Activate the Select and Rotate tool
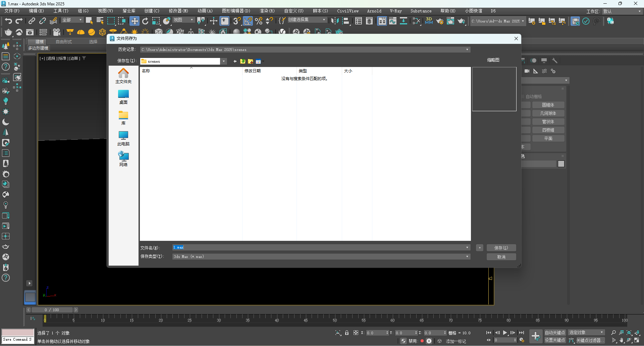Viewport: 644px width, 346px height. tap(145, 21)
